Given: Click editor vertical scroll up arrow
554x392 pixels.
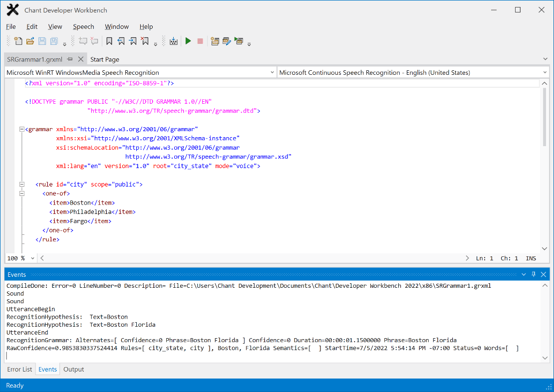Looking at the screenshot, I should (545, 83).
